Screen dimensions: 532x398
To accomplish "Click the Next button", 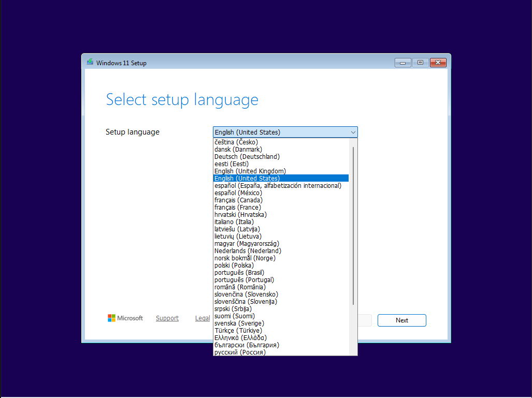I will (401, 320).
